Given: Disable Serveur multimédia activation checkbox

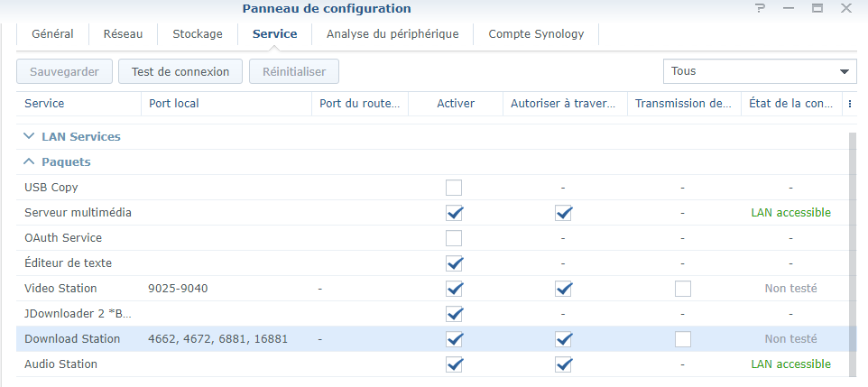Looking at the screenshot, I should (x=454, y=213).
